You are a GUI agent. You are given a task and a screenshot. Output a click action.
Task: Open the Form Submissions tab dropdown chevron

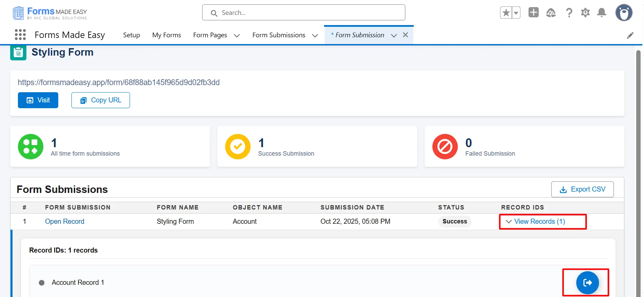[x=315, y=36]
